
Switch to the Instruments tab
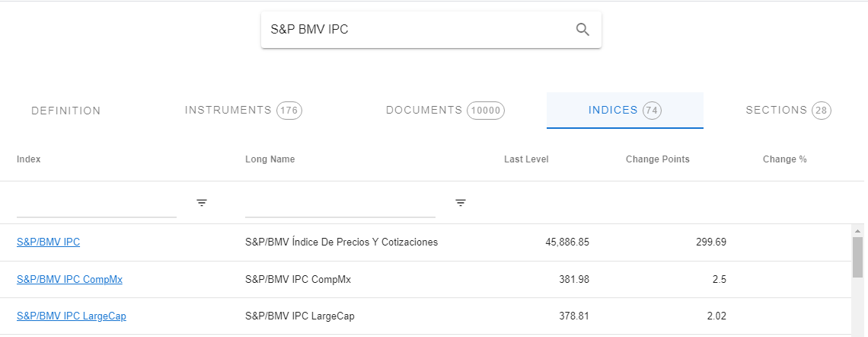(244, 111)
